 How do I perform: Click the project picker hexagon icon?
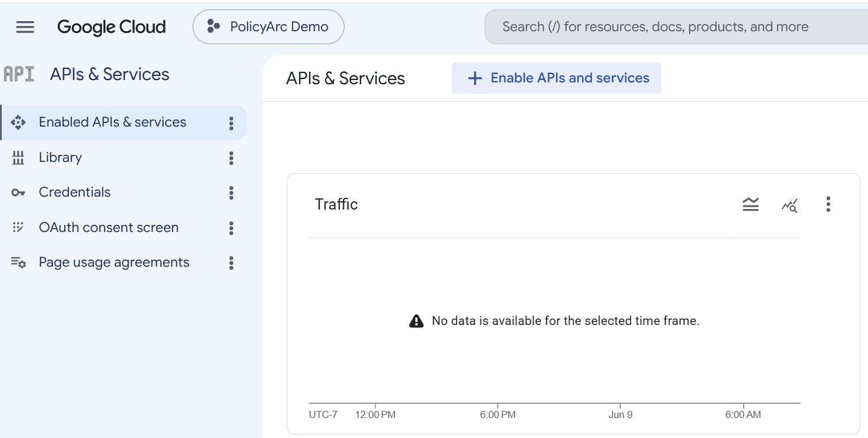click(x=213, y=26)
